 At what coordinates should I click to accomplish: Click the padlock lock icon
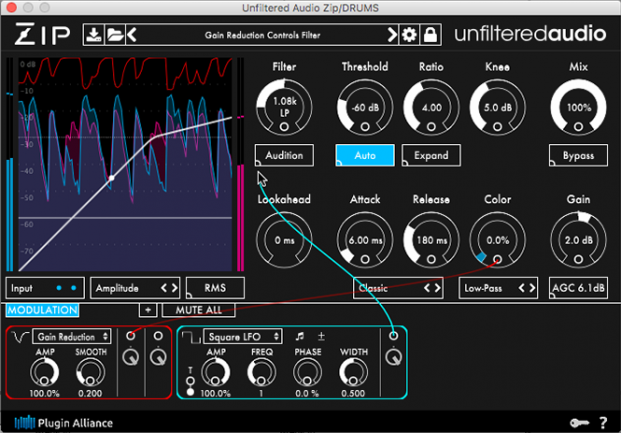(429, 36)
